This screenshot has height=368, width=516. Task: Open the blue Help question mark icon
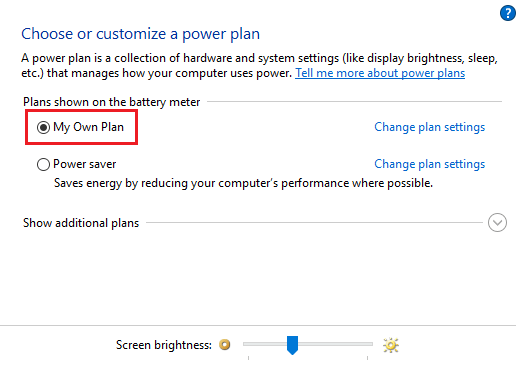(508, 13)
